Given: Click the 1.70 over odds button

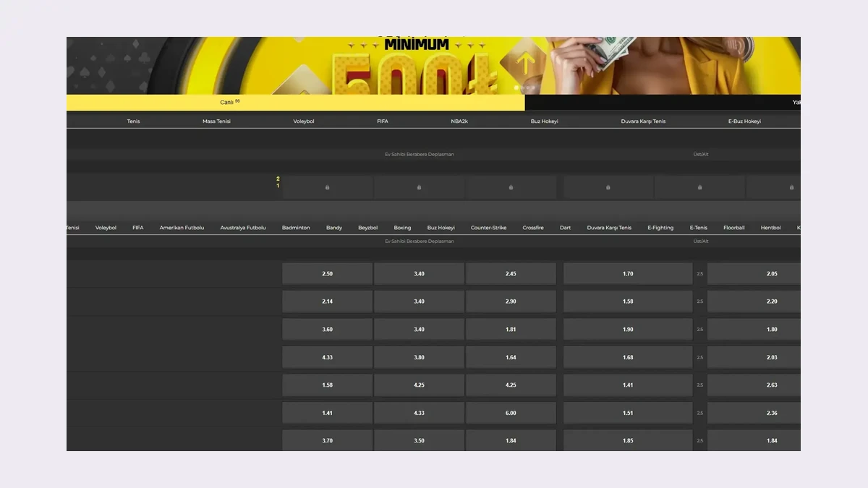Looking at the screenshot, I should coord(627,274).
